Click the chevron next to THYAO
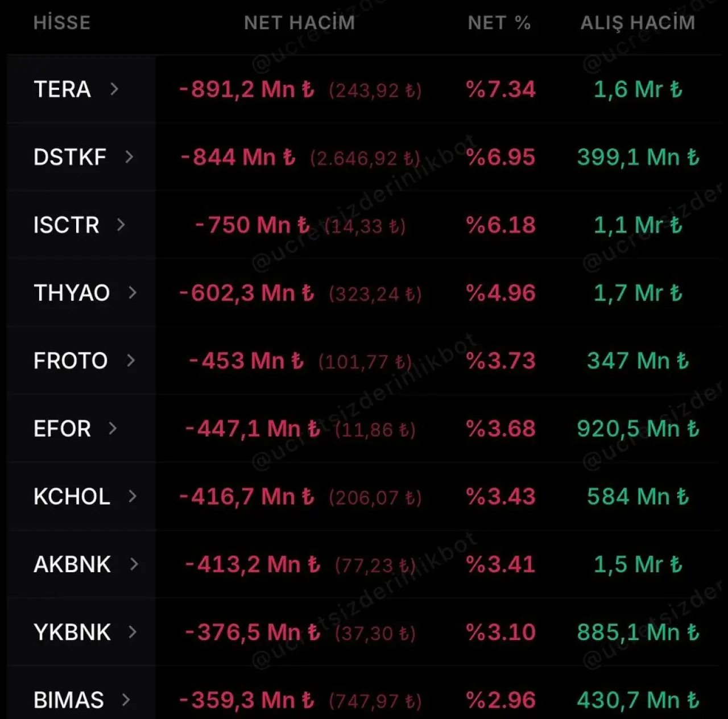This screenshot has width=728, height=719. (x=133, y=292)
